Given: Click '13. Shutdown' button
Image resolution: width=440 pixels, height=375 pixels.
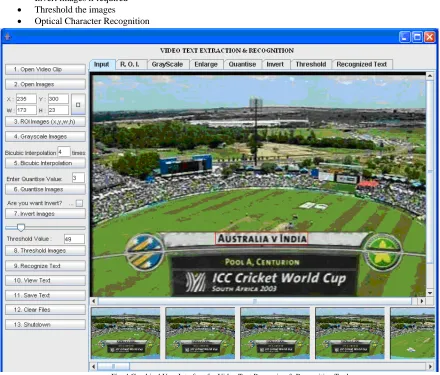Looking at the screenshot, I should [45, 324].
